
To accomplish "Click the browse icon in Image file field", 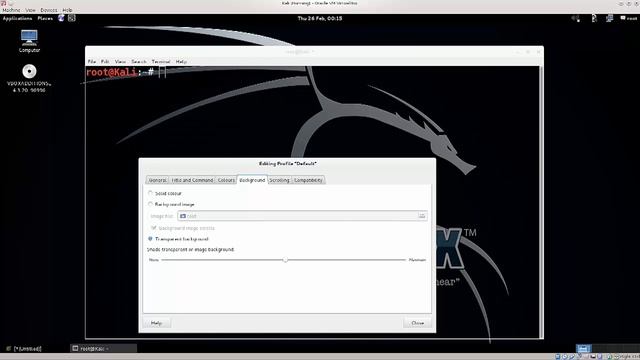I will point(422,216).
